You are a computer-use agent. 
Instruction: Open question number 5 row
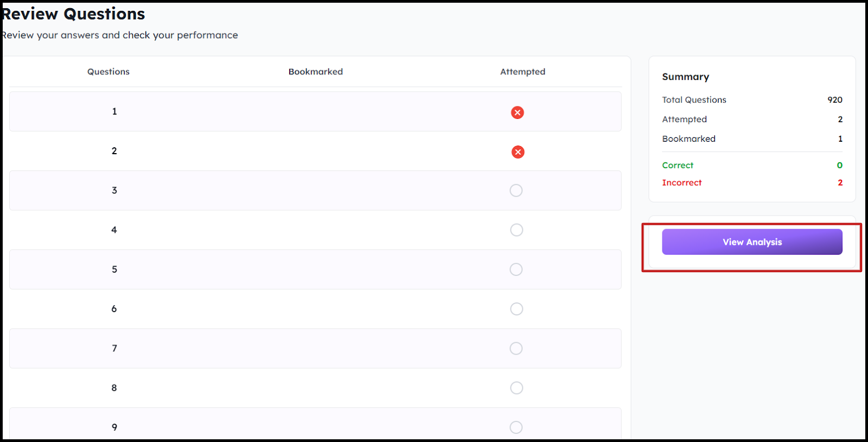click(114, 269)
